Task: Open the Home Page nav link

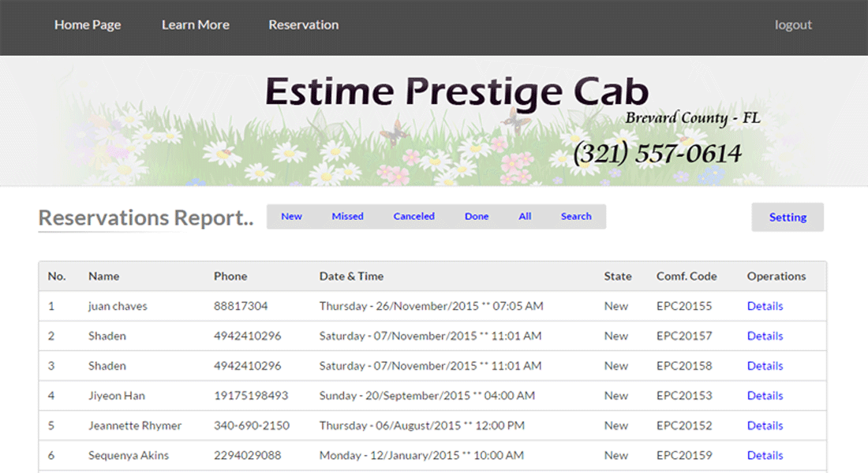Action: 88,24
